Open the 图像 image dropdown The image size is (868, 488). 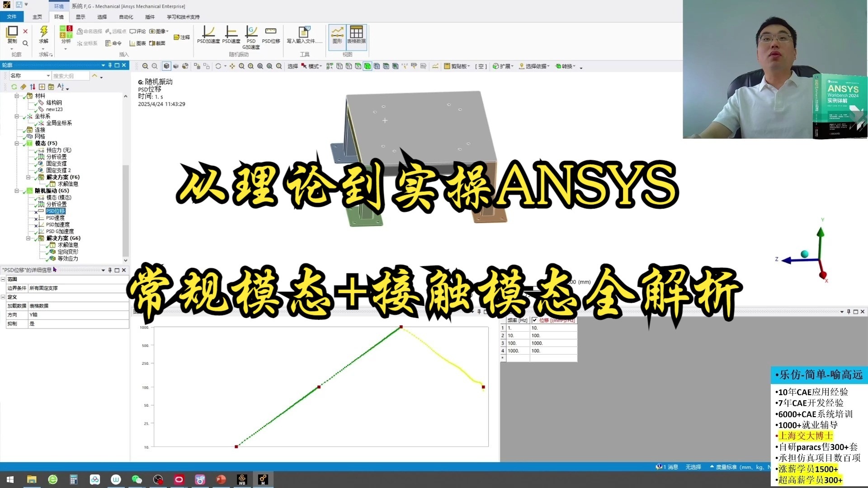point(159,31)
